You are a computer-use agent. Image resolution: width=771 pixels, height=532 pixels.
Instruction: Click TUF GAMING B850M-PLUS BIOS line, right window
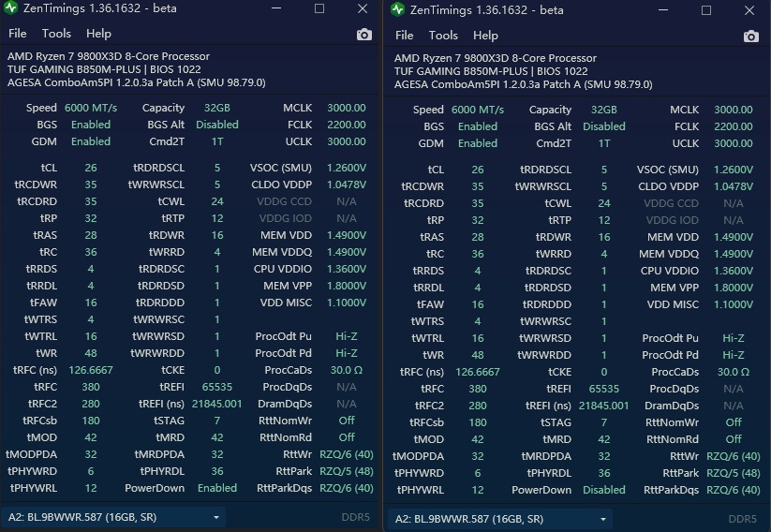pyautogui.click(x=491, y=71)
